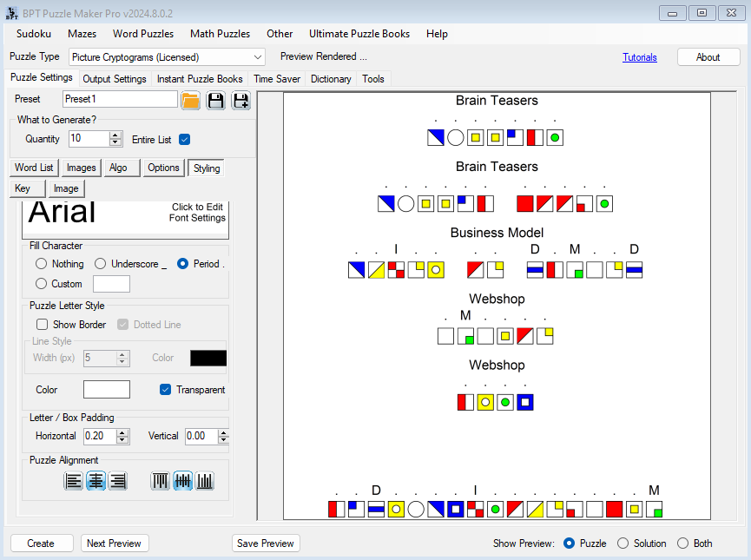Image resolution: width=751 pixels, height=560 pixels.
Task: Open the Word Puzzles menu
Action: tap(143, 34)
